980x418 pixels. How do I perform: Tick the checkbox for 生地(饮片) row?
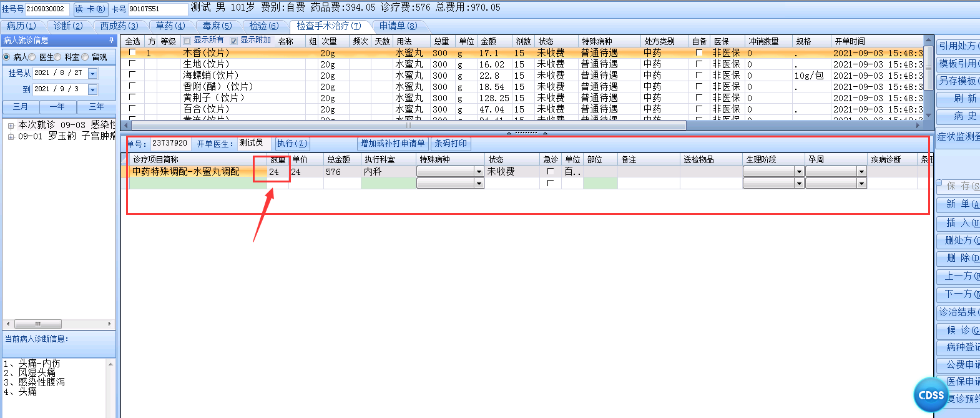click(x=132, y=64)
